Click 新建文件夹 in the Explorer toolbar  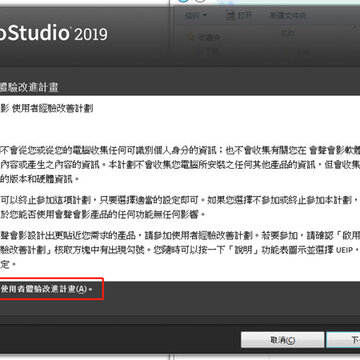[288, 15]
